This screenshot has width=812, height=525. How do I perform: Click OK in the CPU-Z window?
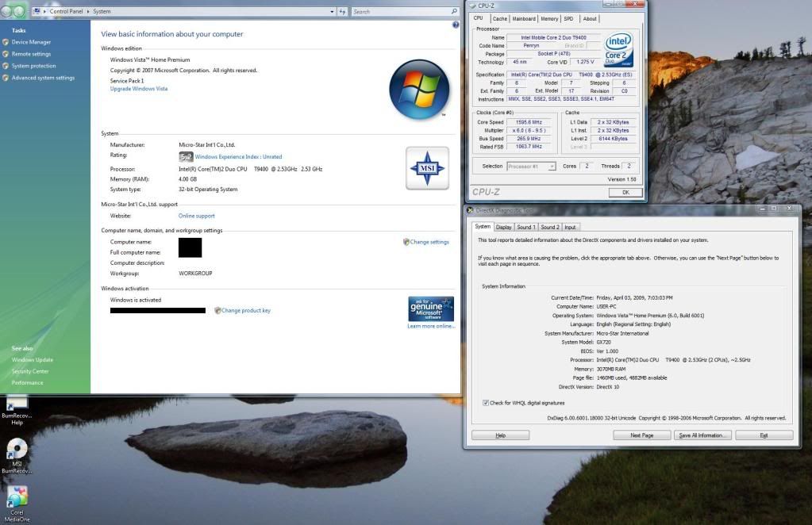tap(625, 193)
